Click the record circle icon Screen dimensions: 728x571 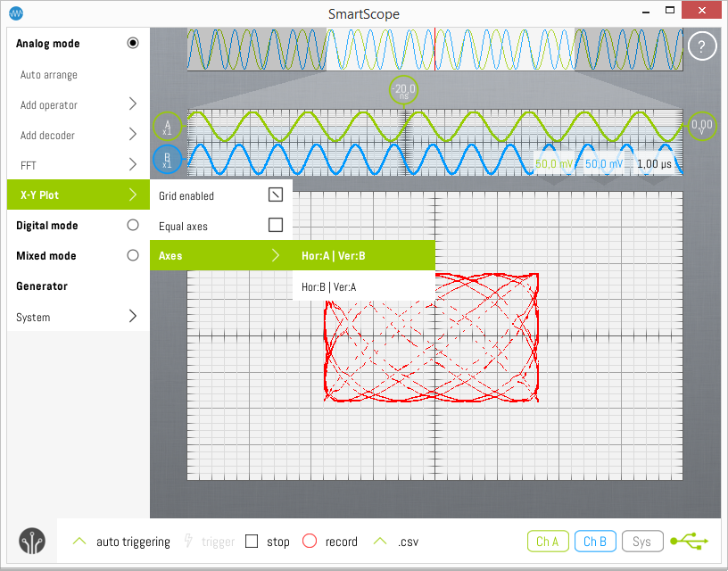point(310,542)
